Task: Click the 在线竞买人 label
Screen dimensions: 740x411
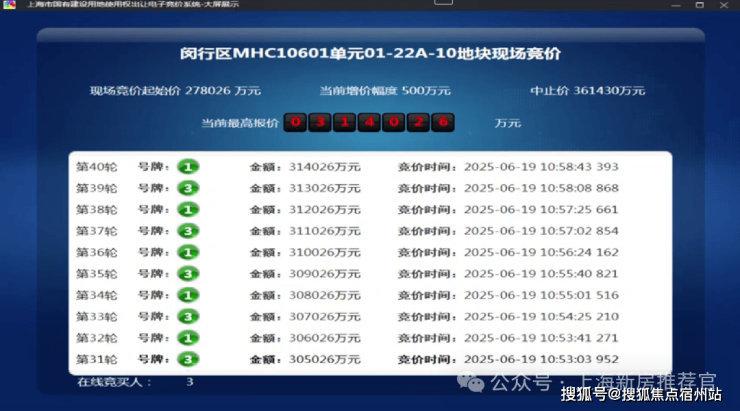Action: tap(114, 382)
